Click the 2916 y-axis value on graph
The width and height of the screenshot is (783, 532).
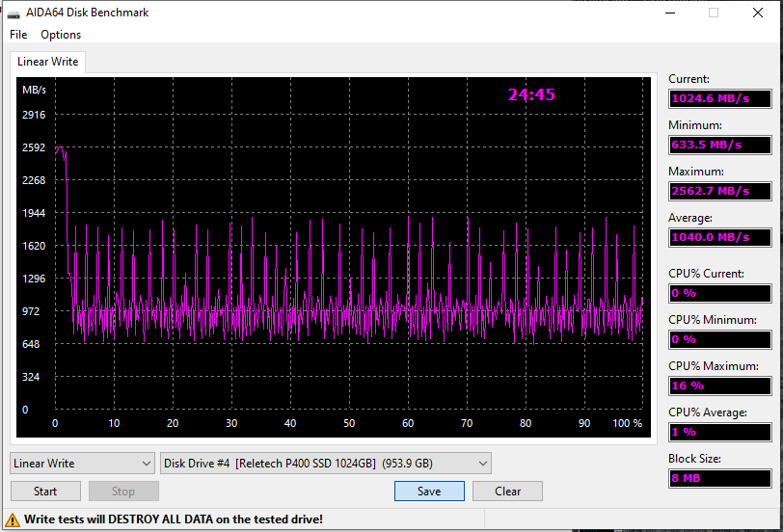click(x=34, y=115)
